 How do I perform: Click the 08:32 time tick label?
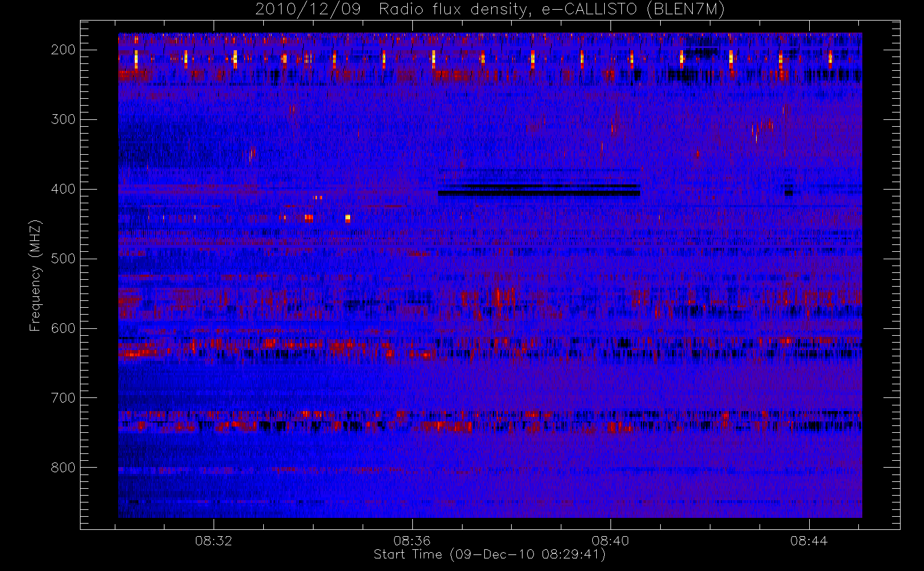(214, 541)
